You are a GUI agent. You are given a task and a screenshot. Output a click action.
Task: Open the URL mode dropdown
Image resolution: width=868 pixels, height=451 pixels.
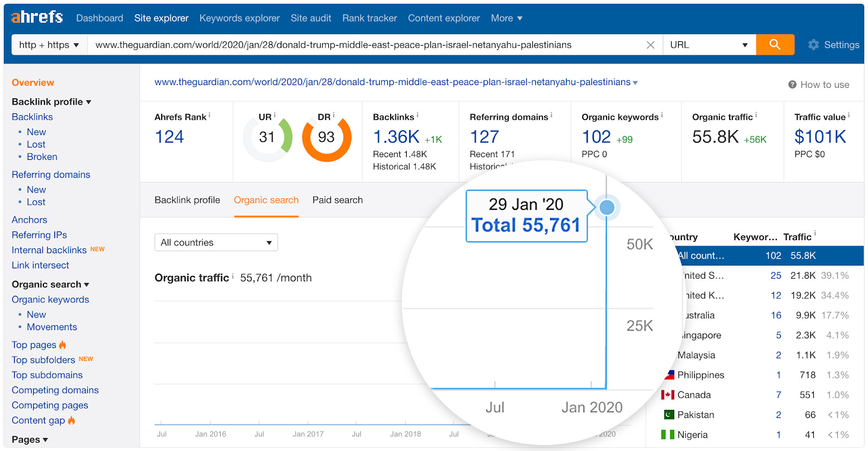(709, 45)
